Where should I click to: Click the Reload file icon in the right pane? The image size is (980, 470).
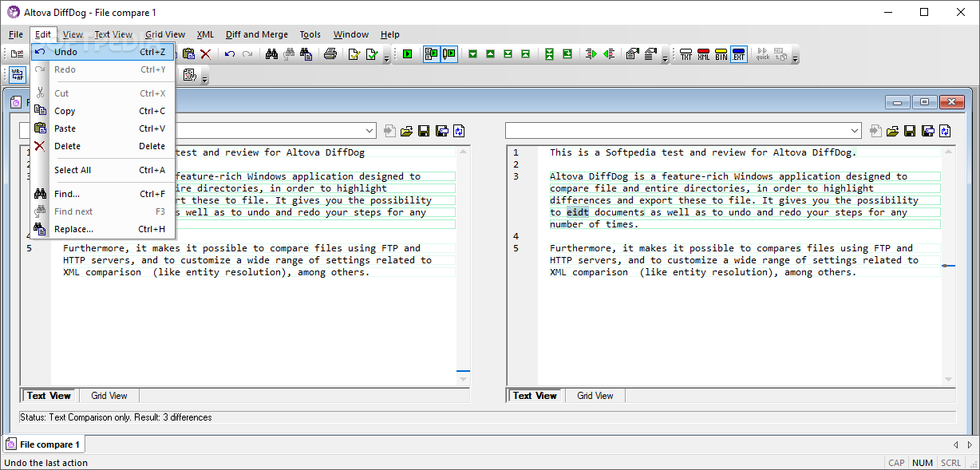(945, 131)
